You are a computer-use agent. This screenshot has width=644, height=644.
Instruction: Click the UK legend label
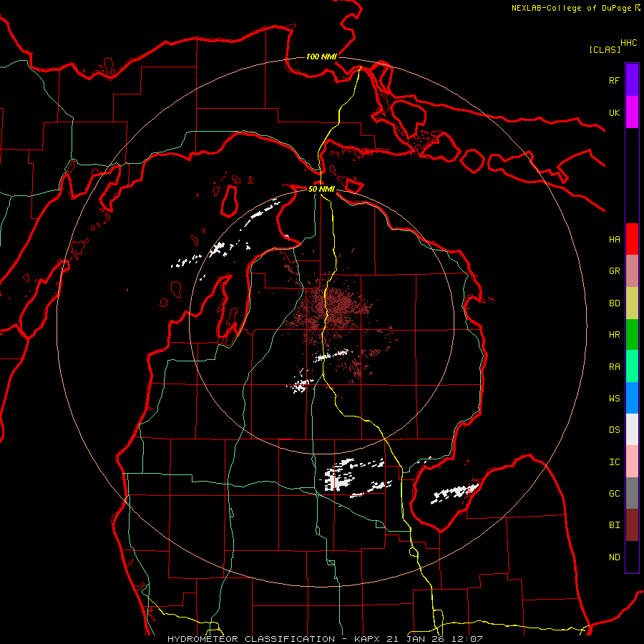(614, 112)
